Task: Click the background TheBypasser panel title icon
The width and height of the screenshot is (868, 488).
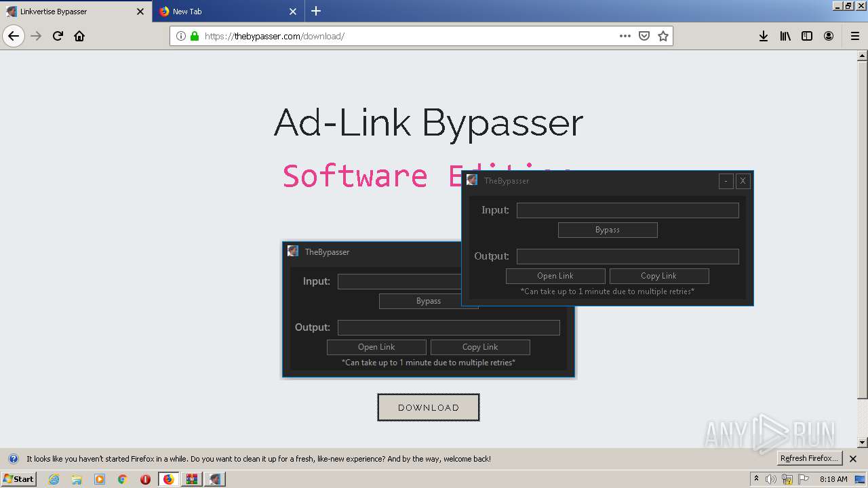Action: [x=293, y=251]
